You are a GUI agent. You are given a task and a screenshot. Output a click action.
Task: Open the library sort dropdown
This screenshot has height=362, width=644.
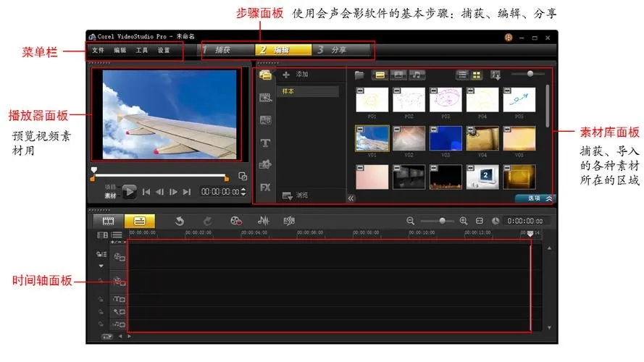[x=496, y=75]
